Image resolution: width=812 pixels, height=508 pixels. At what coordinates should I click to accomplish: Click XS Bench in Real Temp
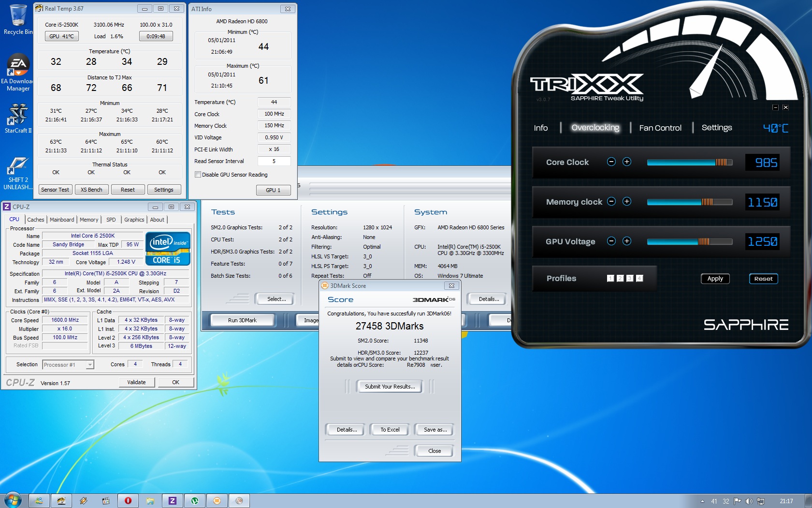[x=91, y=190]
